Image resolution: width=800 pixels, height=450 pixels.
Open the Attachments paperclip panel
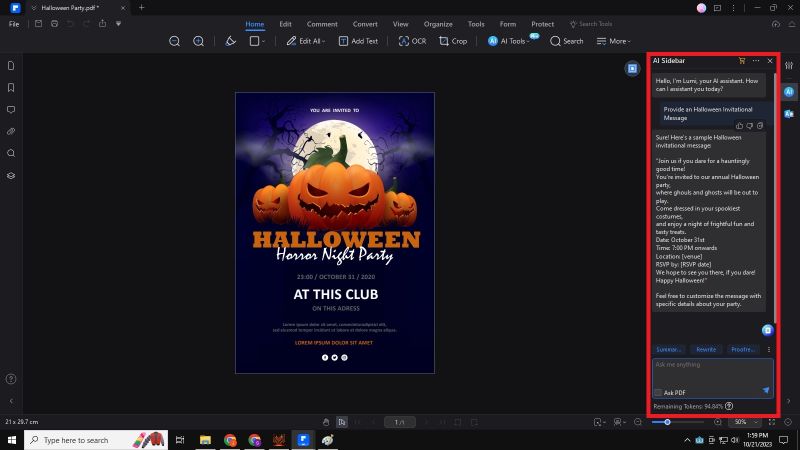11,131
